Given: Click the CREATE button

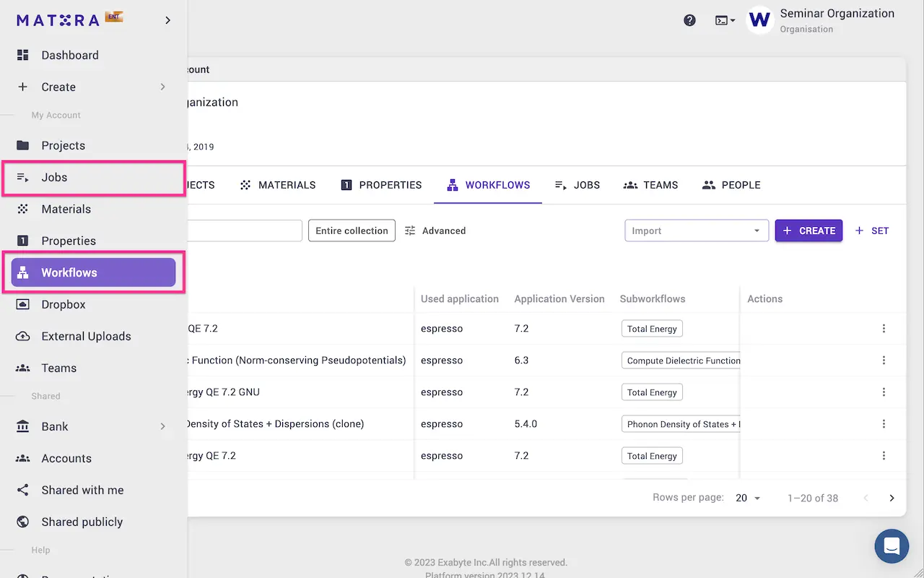Looking at the screenshot, I should coord(808,230).
